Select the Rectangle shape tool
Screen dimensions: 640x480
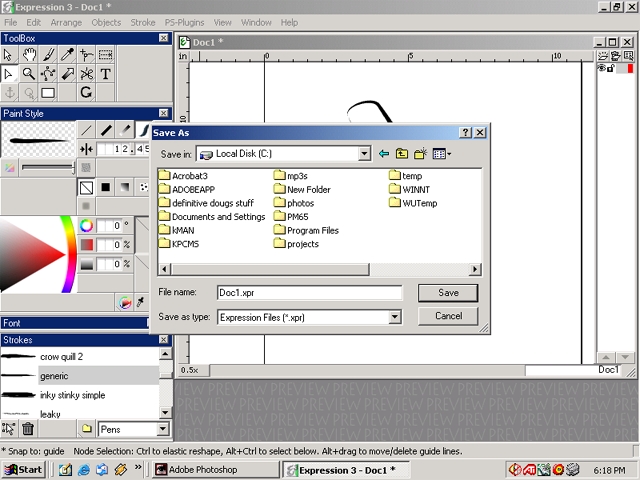(x=48, y=93)
